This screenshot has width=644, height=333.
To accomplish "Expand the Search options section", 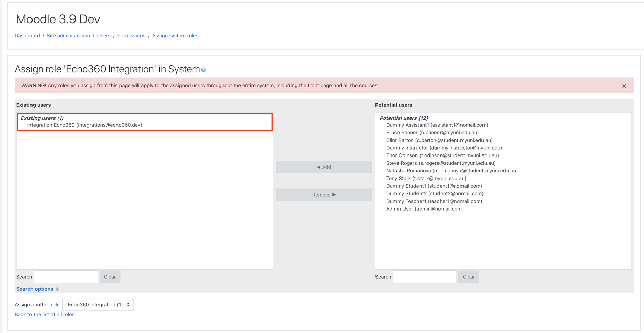I will [37, 289].
